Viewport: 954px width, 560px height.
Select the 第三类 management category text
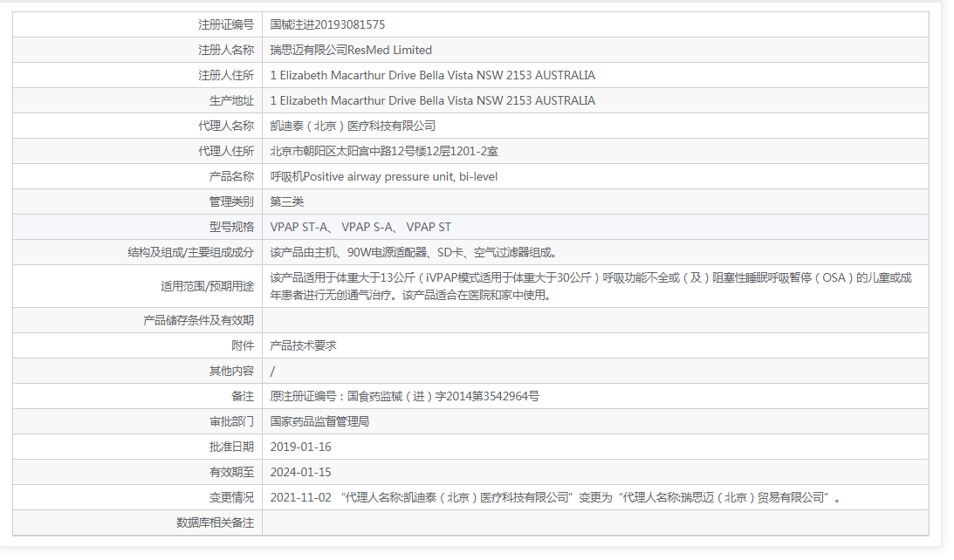[287, 201]
